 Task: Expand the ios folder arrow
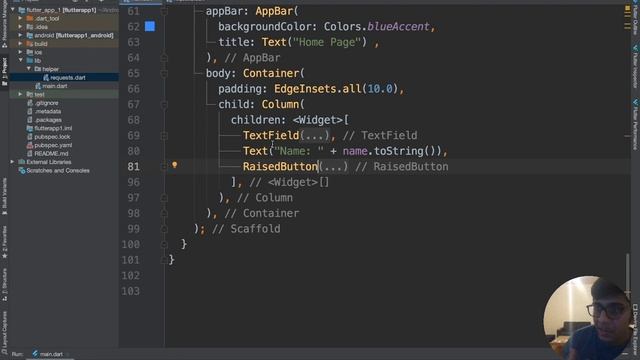coord(20,52)
